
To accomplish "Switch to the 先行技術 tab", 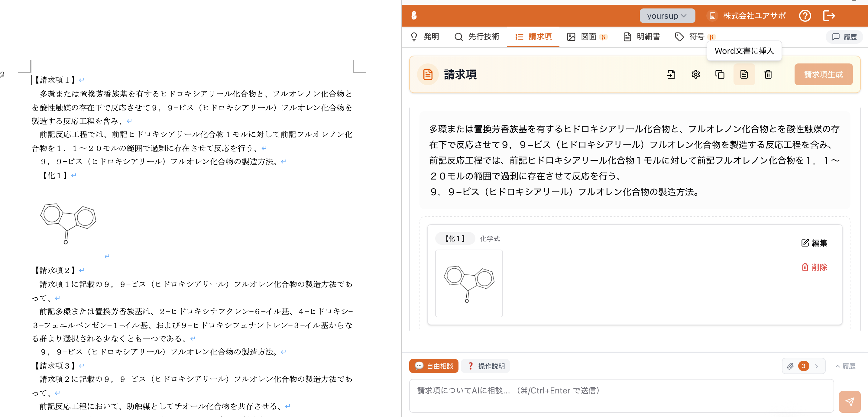I will point(477,37).
